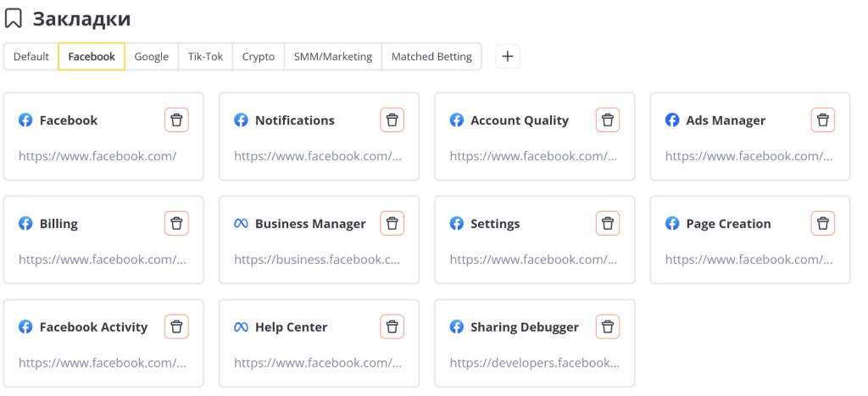Click Facebook logo beside Settings

click(457, 223)
